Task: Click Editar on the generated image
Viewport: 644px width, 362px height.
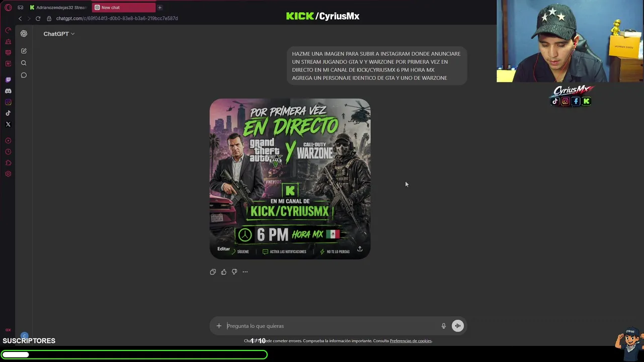Action: [x=223, y=249]
